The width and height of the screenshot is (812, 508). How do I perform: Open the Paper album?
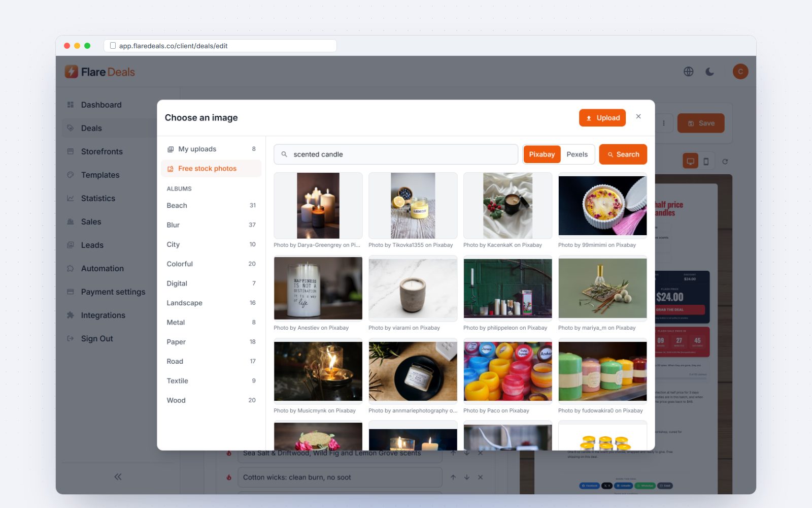click(211, 342)
